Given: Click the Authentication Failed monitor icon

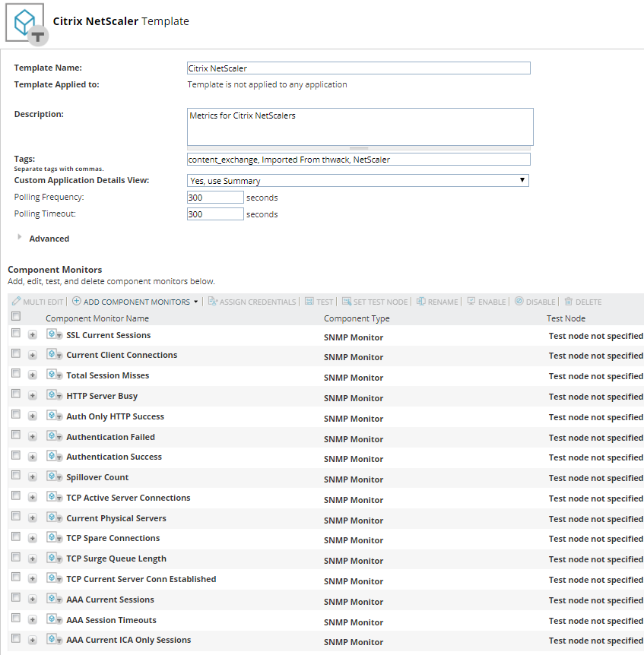Looking at the screenshot, I should click(x=54, y=435).
